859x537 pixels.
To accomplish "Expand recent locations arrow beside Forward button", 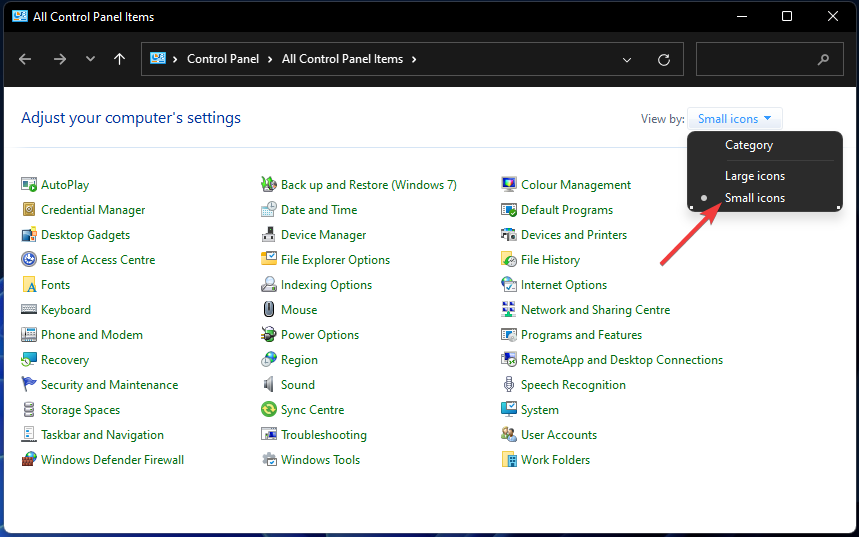I will (x=90, y=60).
